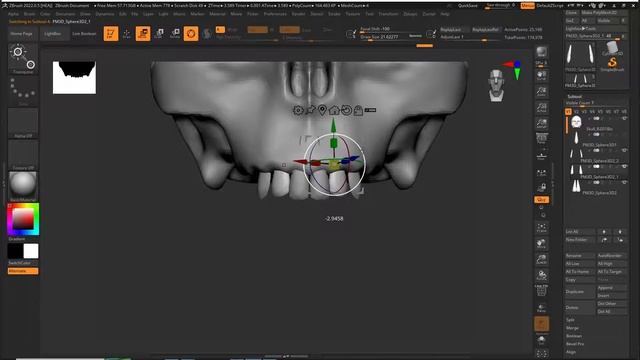This screenshot has width=640, height=360.
Task: Click the gizmo Sticky pin icon
Action: 311,110
